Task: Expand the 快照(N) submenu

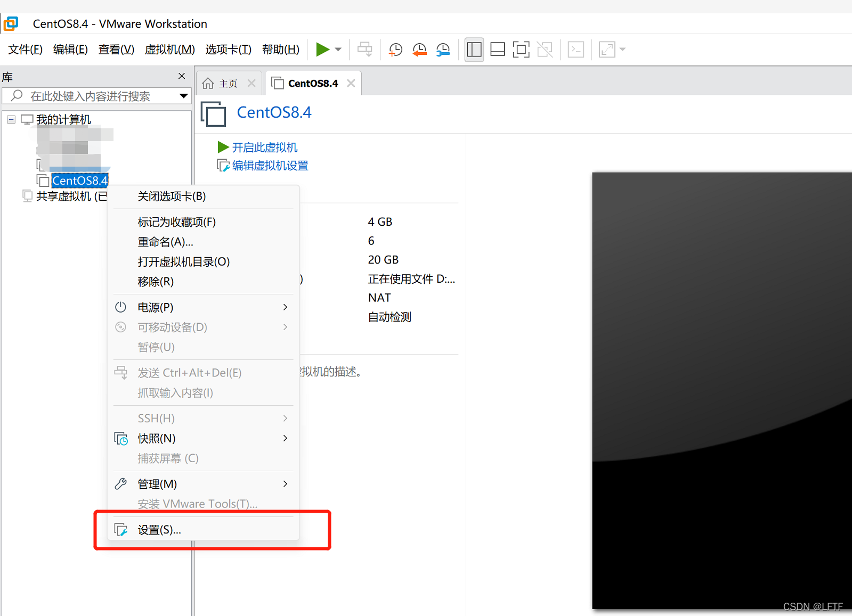Action: 203,438
